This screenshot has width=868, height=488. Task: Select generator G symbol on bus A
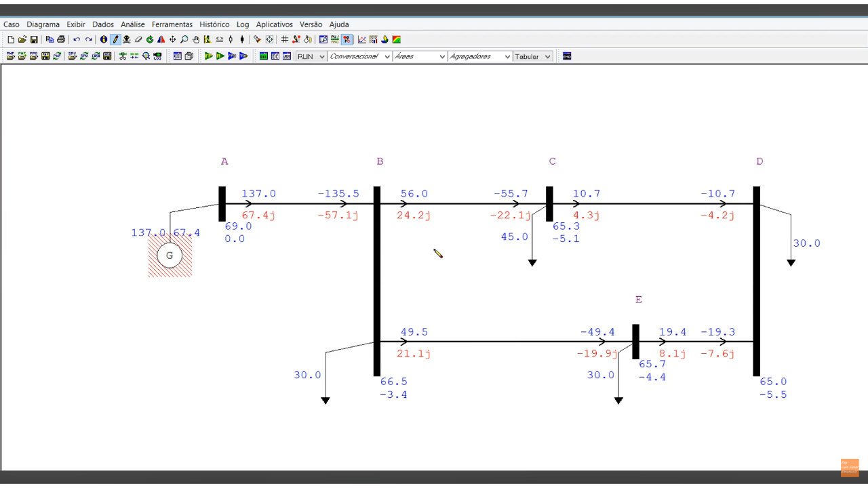click(x=170, y=256)
